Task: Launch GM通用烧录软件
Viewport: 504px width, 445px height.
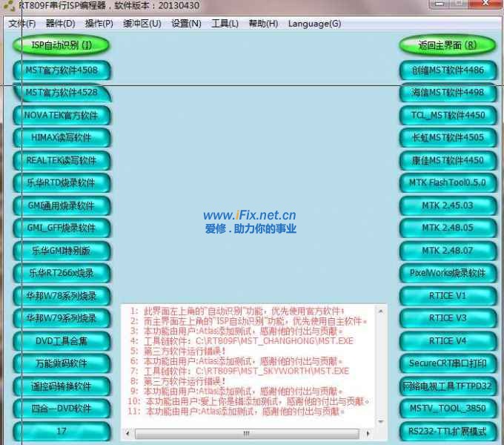Action: [62, 205]
